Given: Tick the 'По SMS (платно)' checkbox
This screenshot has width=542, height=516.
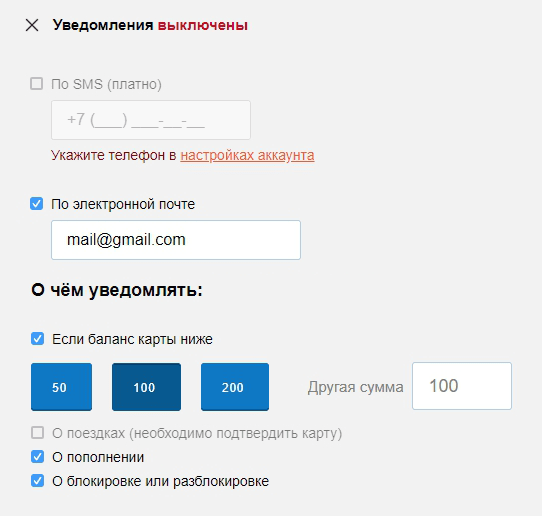Looking at the screenshot, I should coord(37,84).
